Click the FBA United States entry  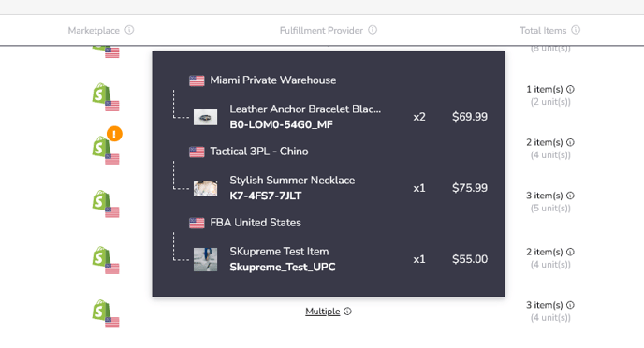click(x=255, y=223)
